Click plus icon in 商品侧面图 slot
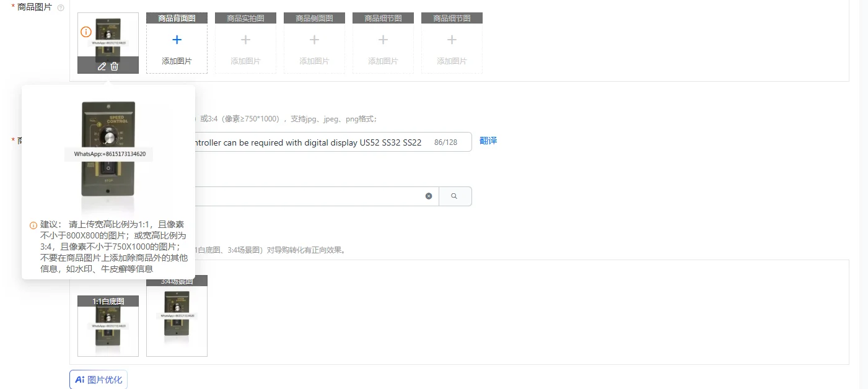This screenshot has height=389, width=868. (x=314, y=40)
